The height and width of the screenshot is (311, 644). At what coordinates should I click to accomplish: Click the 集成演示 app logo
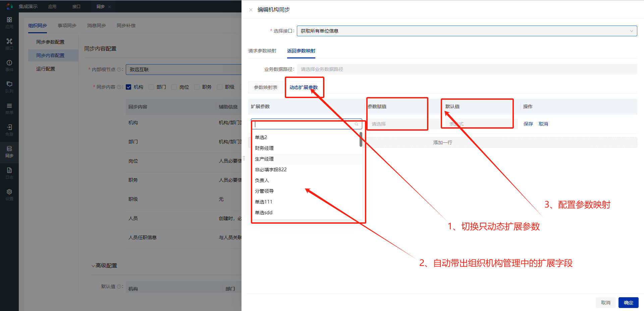coord(9,6)
